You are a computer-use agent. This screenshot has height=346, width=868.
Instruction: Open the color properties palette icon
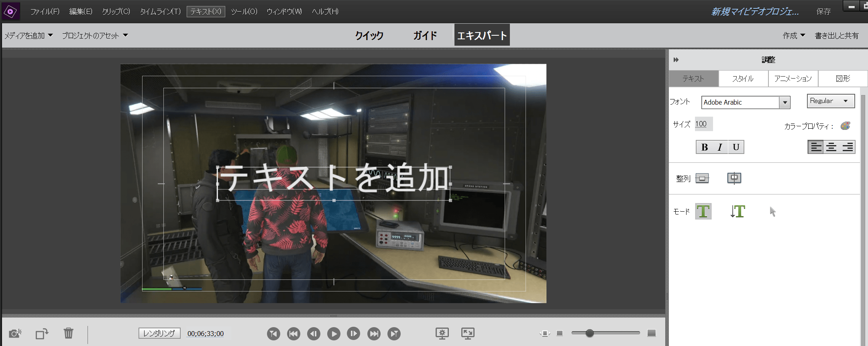[845, 126]
